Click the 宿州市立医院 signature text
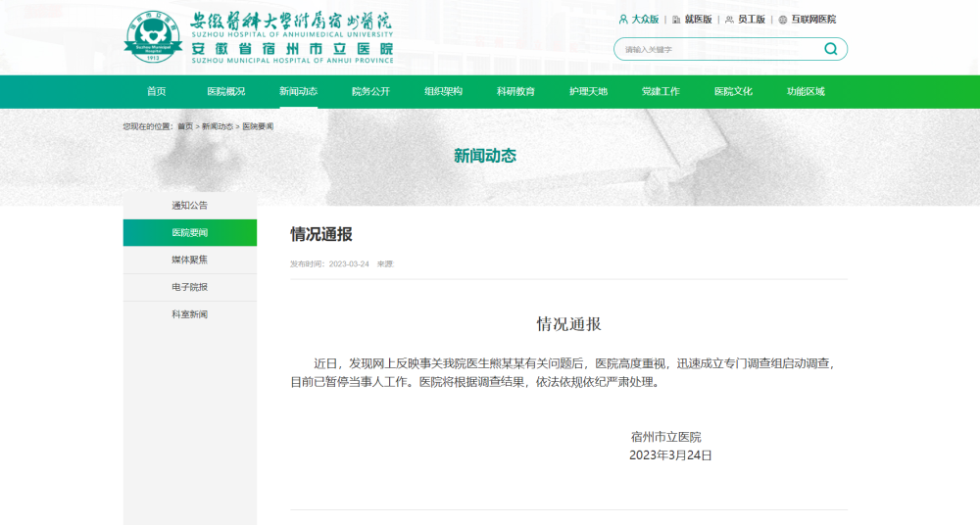The width and height of the screenshot is (980, 525). 666,437
